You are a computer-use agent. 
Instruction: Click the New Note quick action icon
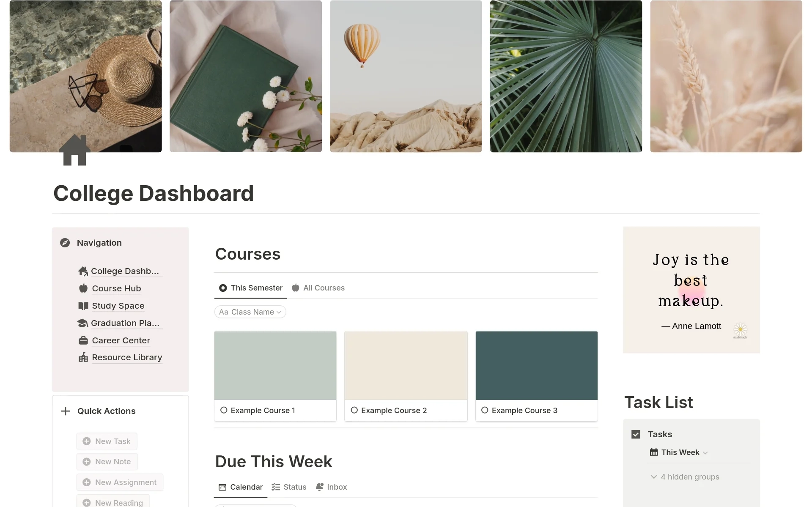click(x=86, y=461)
